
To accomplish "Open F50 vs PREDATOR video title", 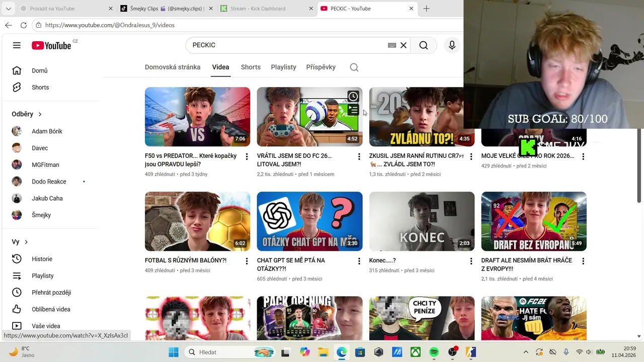I will 191,160.
